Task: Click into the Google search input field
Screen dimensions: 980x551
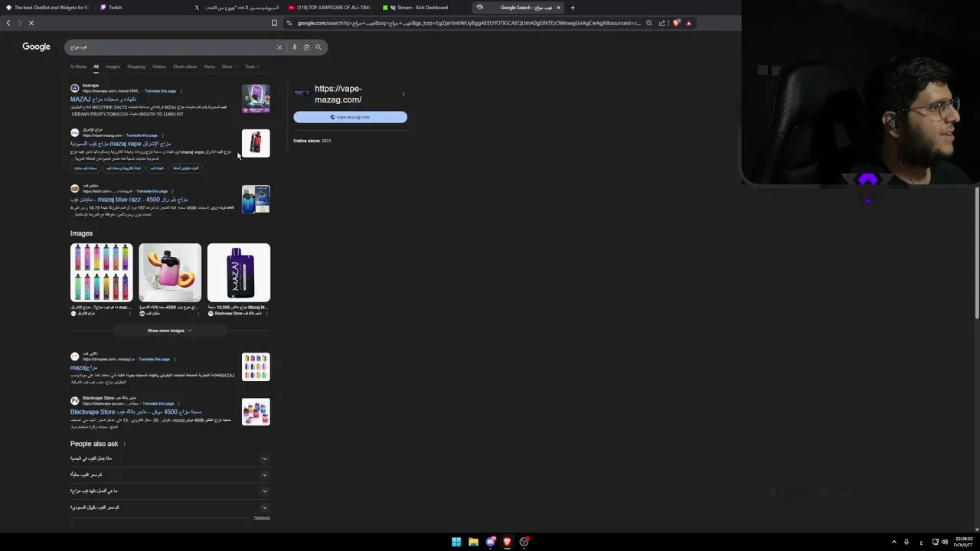Action: point(172,47)
